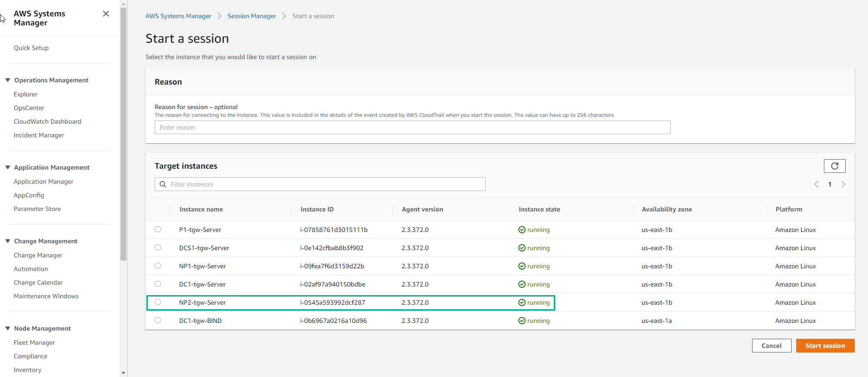Click running status icon for NP2-tgw-Server
Image resolution: width=868 pixels, height=377 pixels.
(522, 302)
